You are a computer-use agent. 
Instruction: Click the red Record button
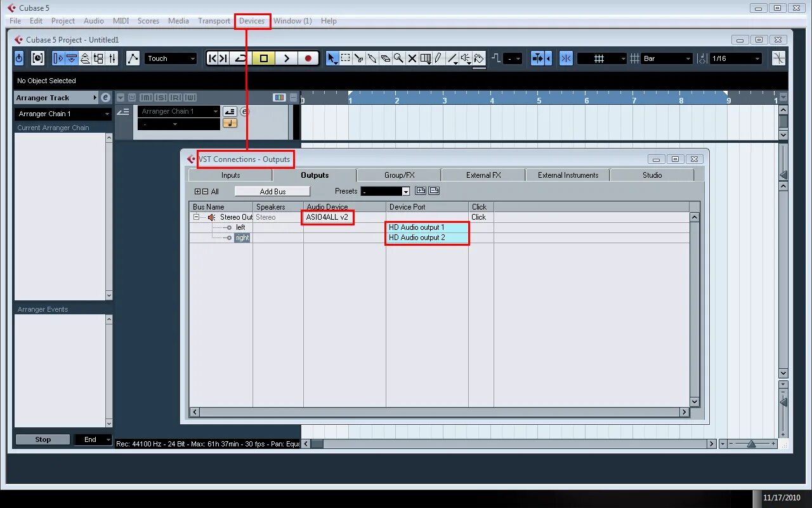tap(308, 58)
